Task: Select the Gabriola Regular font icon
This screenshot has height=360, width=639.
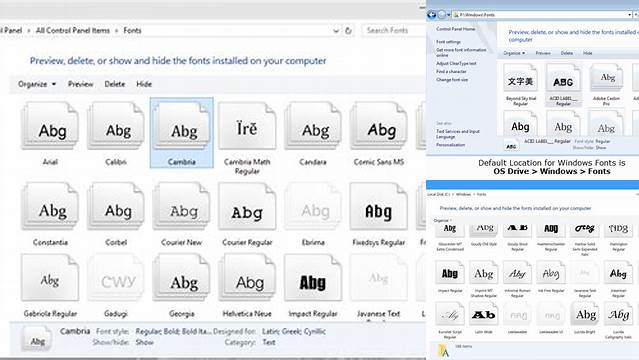Action: [50, 278]
